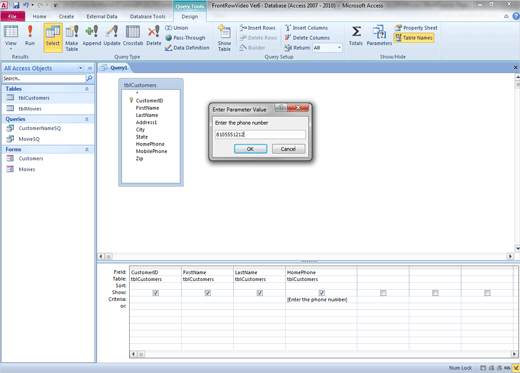This screenshot has width=520, height=373.
Task: Click the search magnifier in navigation pane
Action: tap(89, 78)
